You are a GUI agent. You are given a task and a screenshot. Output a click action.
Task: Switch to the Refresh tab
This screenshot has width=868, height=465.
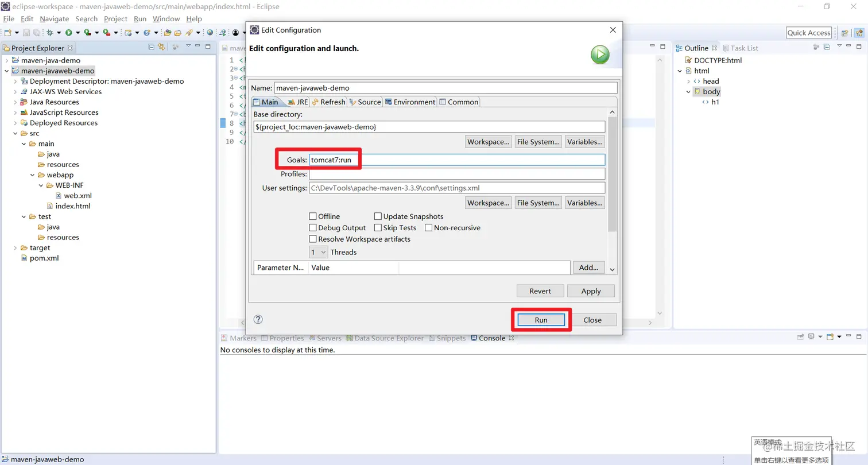point(328,102)
